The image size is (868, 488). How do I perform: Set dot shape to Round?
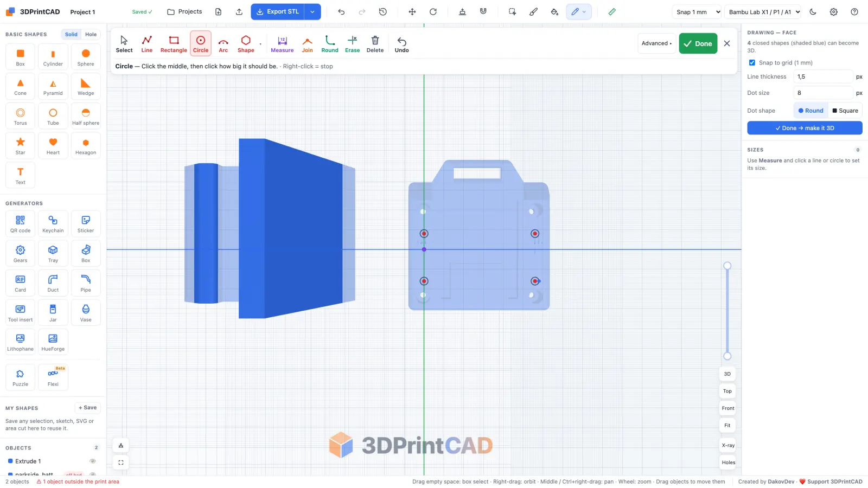(x=810, y=111)
